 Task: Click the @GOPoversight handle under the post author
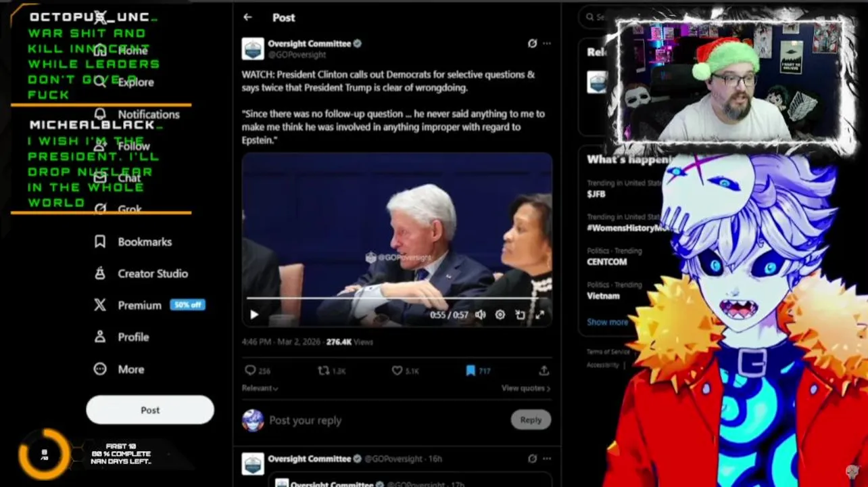297,55
